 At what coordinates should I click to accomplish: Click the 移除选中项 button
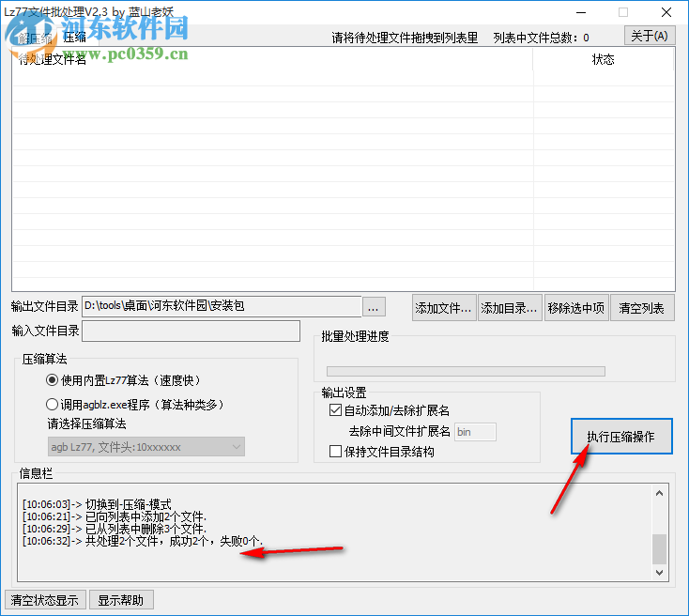coord(576,308)
